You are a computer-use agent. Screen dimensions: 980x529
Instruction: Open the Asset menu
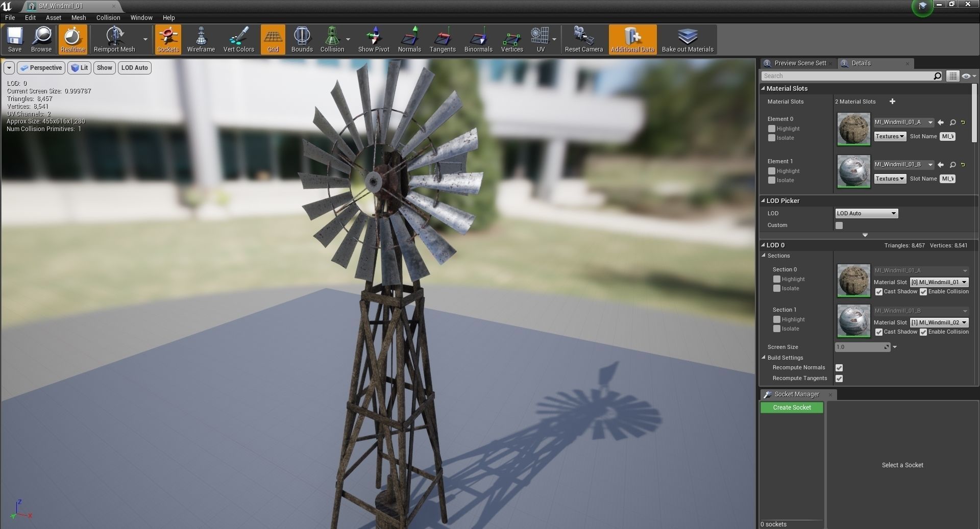[x=53, y=17]
